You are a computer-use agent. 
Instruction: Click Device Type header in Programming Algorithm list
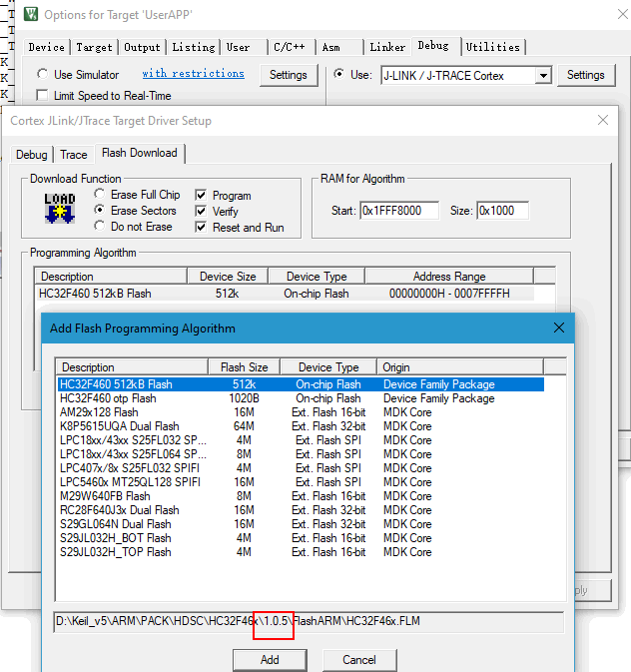pyautogui.click(x=316, y=277)
